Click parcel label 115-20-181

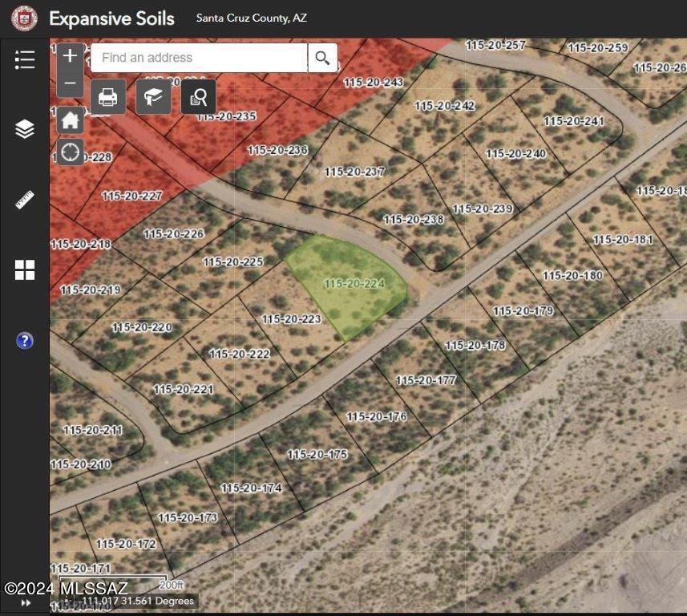(623, 239)
